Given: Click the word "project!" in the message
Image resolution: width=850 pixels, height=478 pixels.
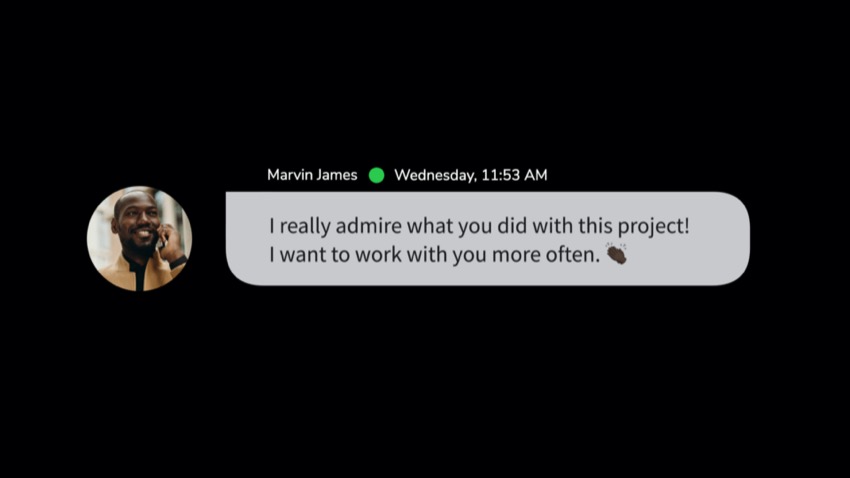Looking at the screenshot, I should [x=654, y=227].
